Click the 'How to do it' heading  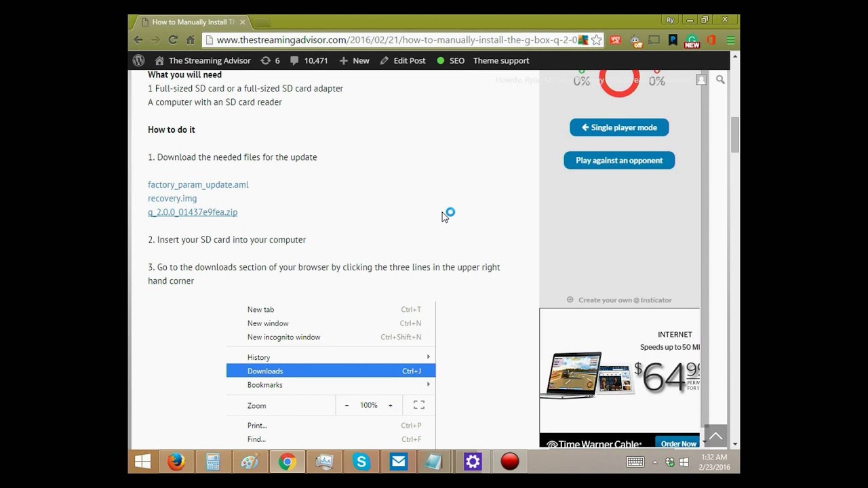[172, 129]
